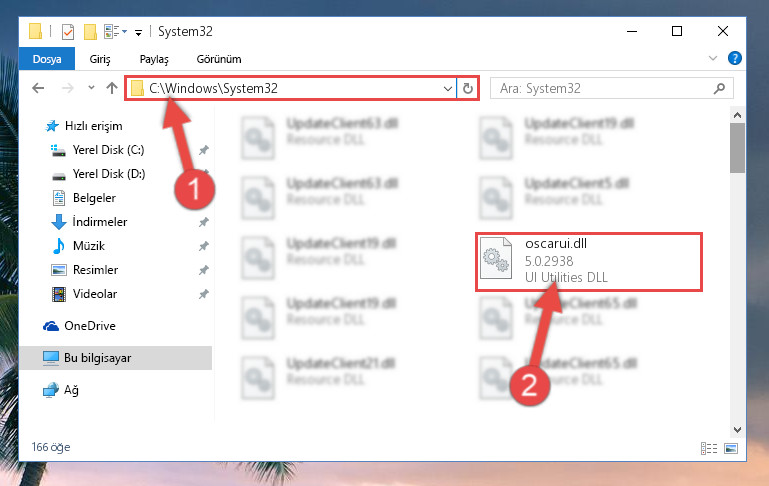Open recent locations dropdown arrow
The height and width of the screenshot is (486, 769).
coord(91,88)
